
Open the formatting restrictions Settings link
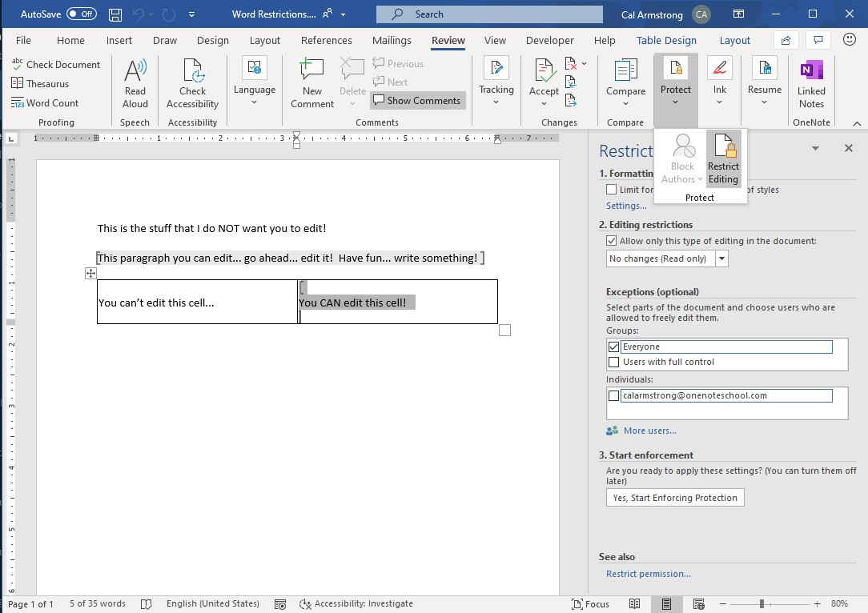tap(626, 206)
